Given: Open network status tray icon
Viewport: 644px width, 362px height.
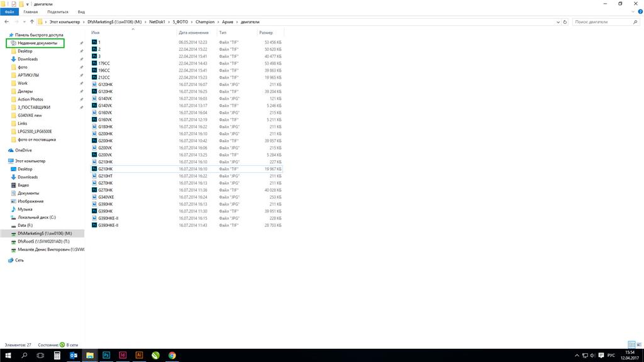Looking at the screenshot, I should [585, 356].
